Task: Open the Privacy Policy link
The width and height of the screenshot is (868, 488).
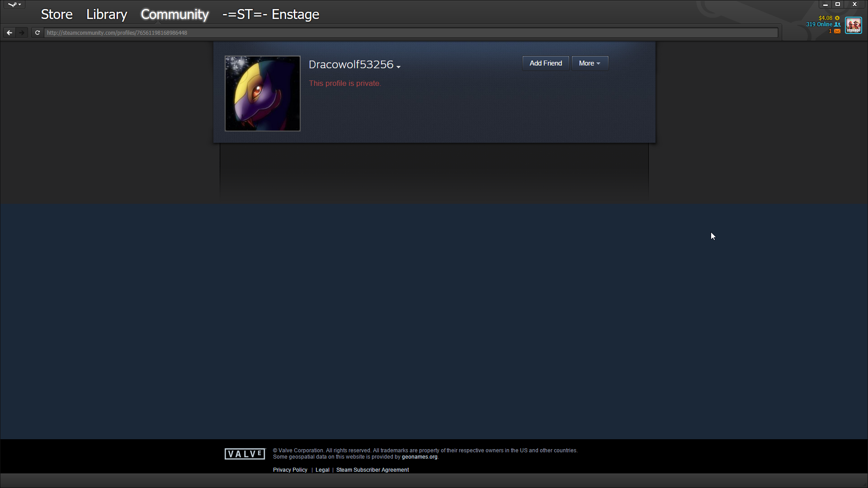Action: (x=290, y=470)
